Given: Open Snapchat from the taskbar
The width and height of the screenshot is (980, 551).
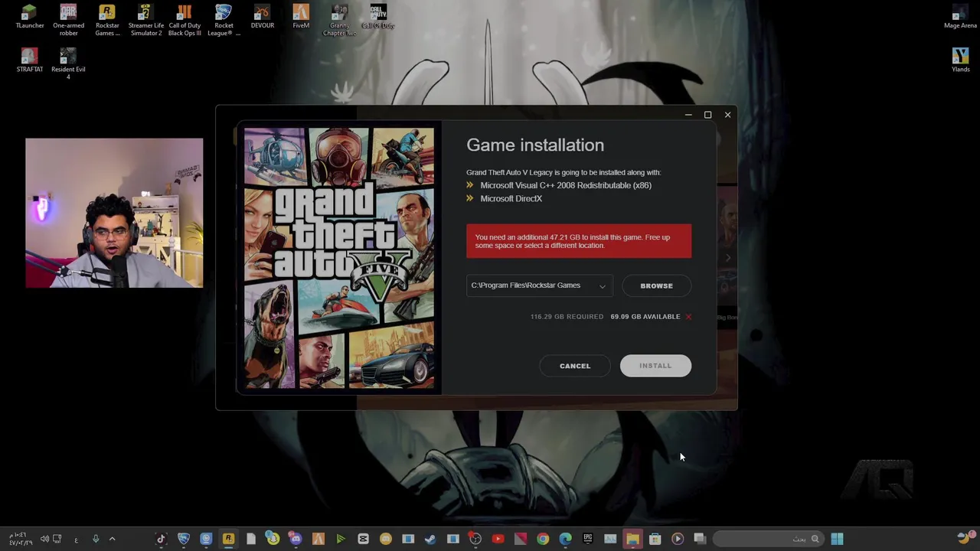Looking at the screenshot, I should click(x=273, y=539).
